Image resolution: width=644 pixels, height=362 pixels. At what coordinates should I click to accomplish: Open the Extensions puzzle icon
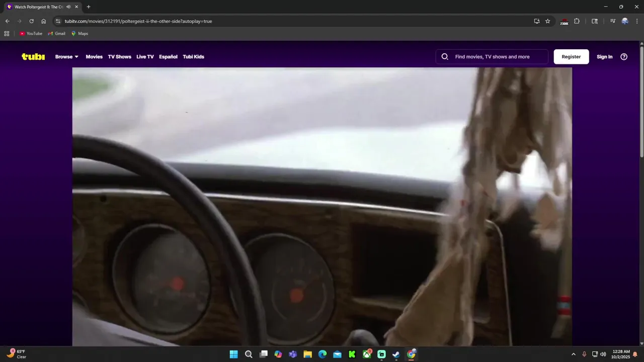577,21
